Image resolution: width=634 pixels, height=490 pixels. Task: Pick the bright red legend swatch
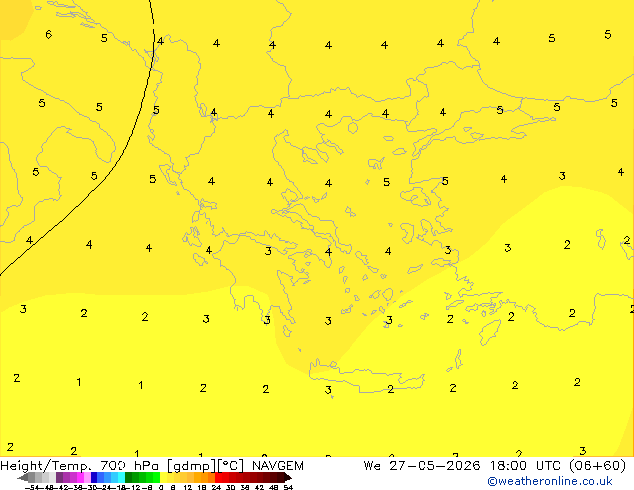click(218, 477)
